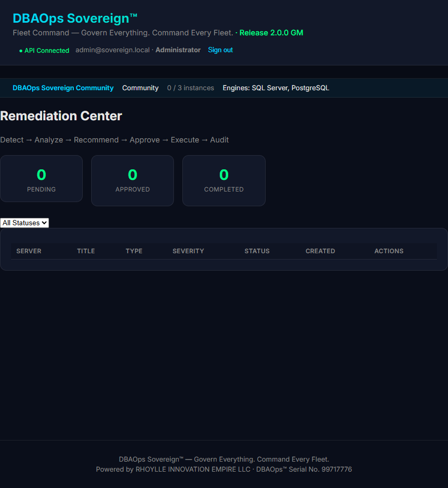Image resolution: width=448 pixels, height=488 pixels.
Task: Sort table by the Server column header
Action: [28, 251]
